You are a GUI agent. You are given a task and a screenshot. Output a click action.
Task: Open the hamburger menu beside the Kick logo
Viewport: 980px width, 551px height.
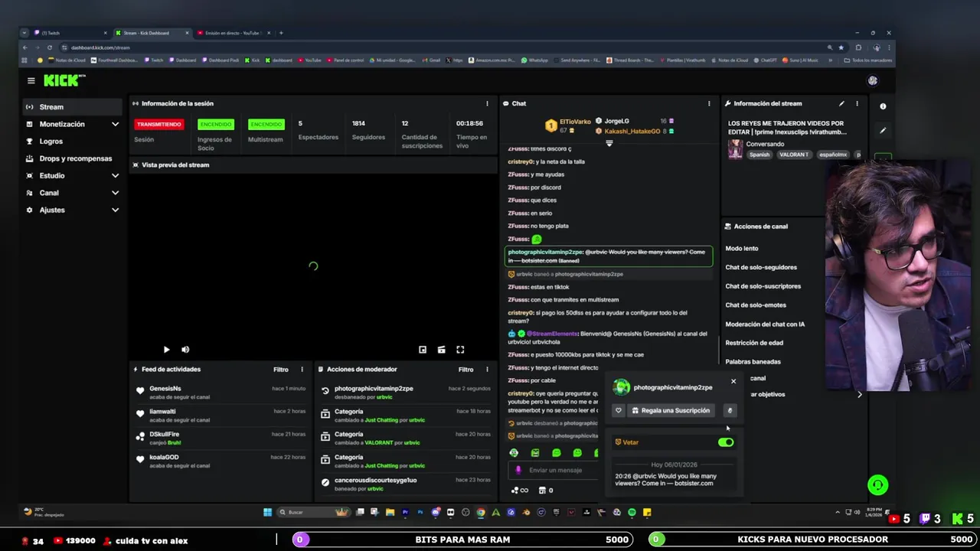pos(31,80)
